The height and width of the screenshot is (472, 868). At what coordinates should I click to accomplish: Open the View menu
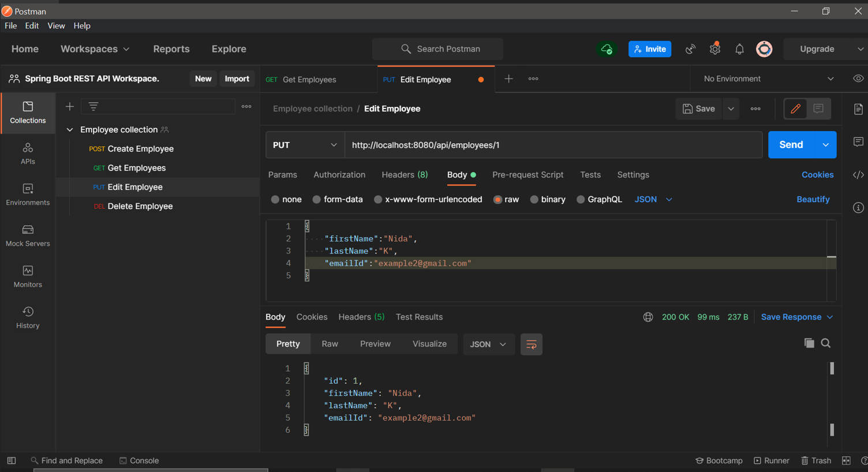coord(56,26)
